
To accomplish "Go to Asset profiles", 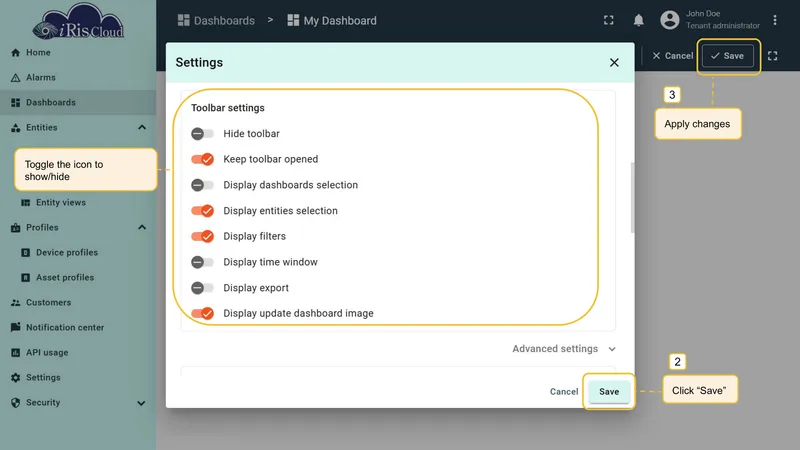I will pyautogui.click(x=78, y=278).
